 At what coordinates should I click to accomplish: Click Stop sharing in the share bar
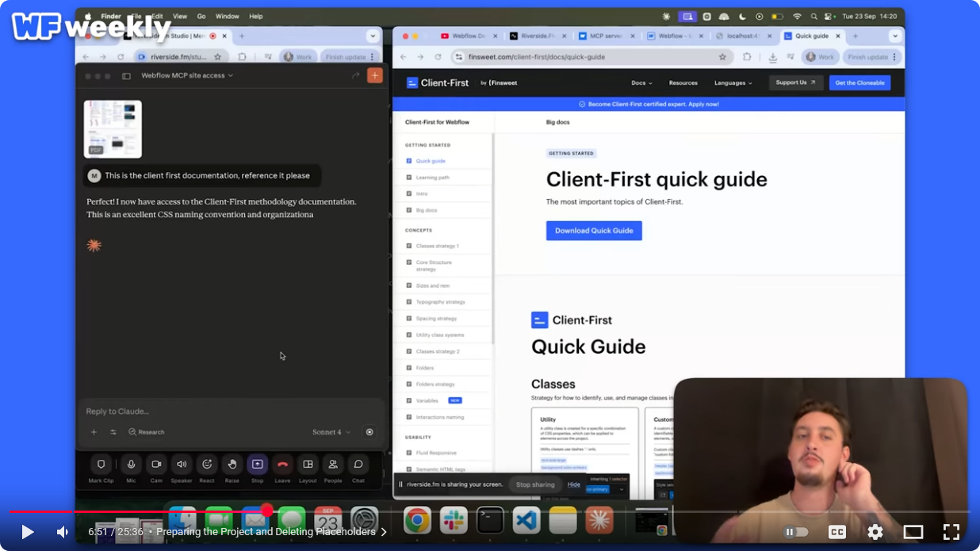[535, 484]
